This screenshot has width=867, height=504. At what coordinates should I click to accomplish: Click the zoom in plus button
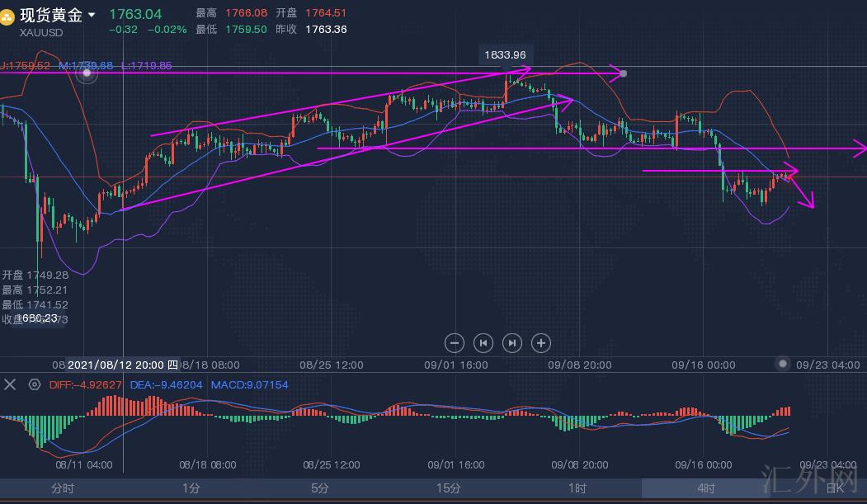click(x=540, y=343)
